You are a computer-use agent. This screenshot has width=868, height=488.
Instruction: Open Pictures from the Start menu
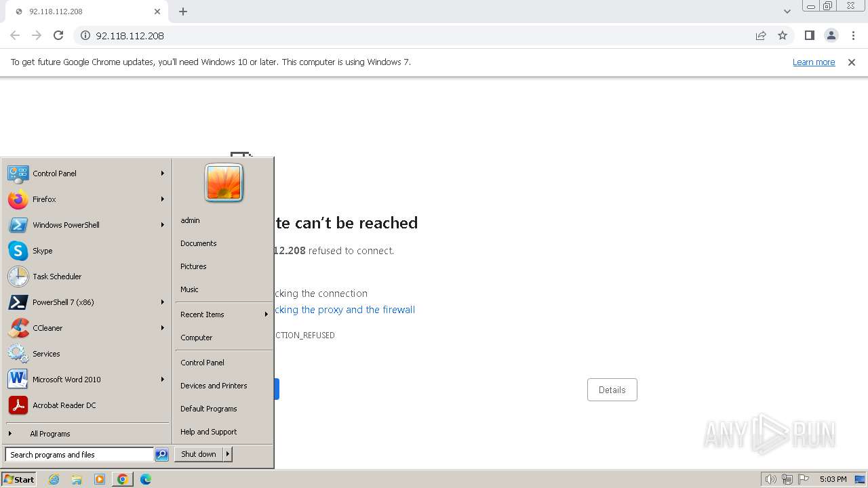pos(224,266)
